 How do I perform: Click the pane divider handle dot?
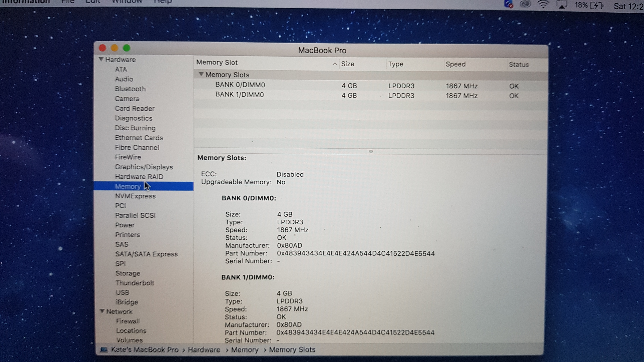click(x=371, y=151)
